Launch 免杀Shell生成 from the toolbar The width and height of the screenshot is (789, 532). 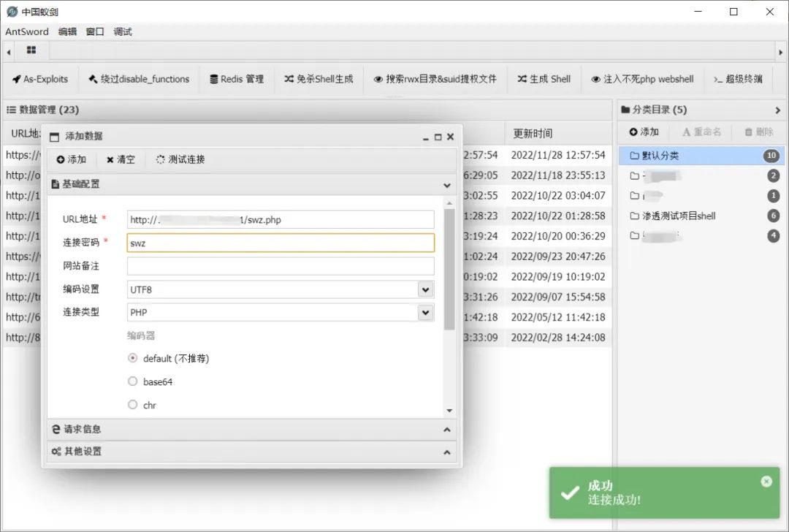(x=319, y=79)
